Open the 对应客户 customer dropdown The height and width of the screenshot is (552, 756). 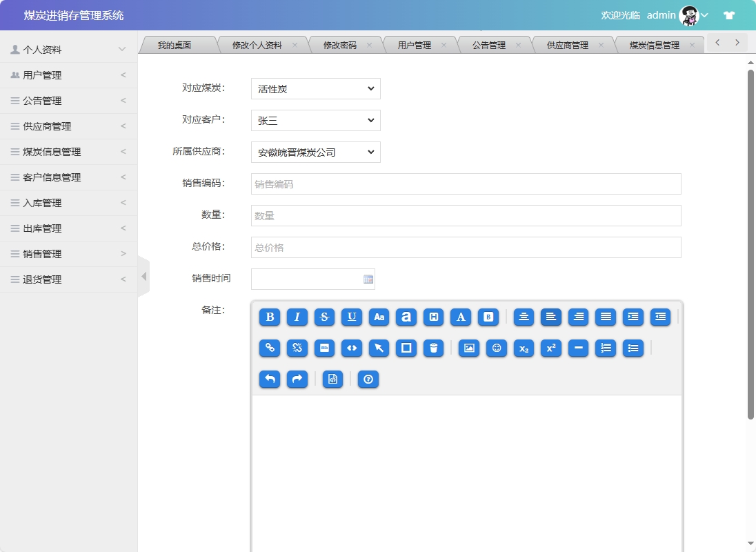[315, 120]
